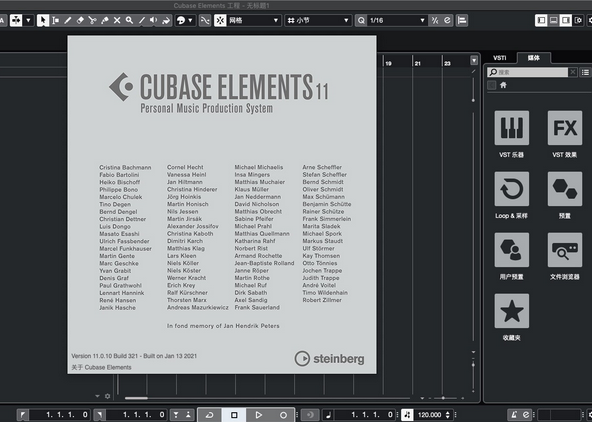Select the Color tool in toolbar
The height and width of the screenshot is (422, 592).
pyautogui.click(x=166, y=20)
